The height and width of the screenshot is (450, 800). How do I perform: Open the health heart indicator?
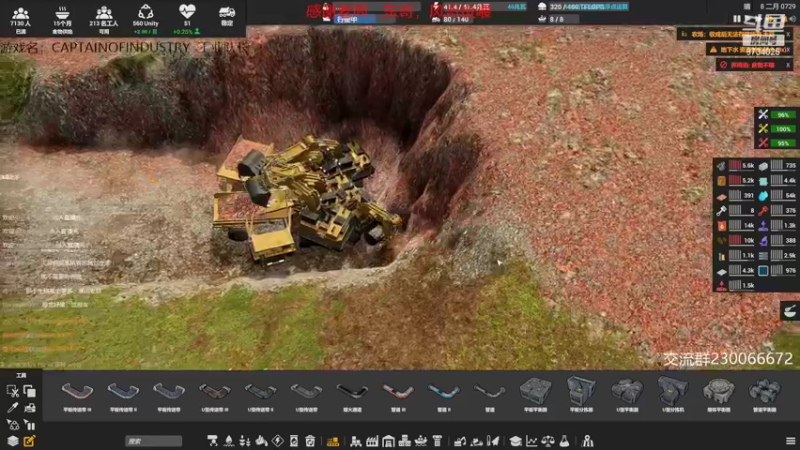187,19
